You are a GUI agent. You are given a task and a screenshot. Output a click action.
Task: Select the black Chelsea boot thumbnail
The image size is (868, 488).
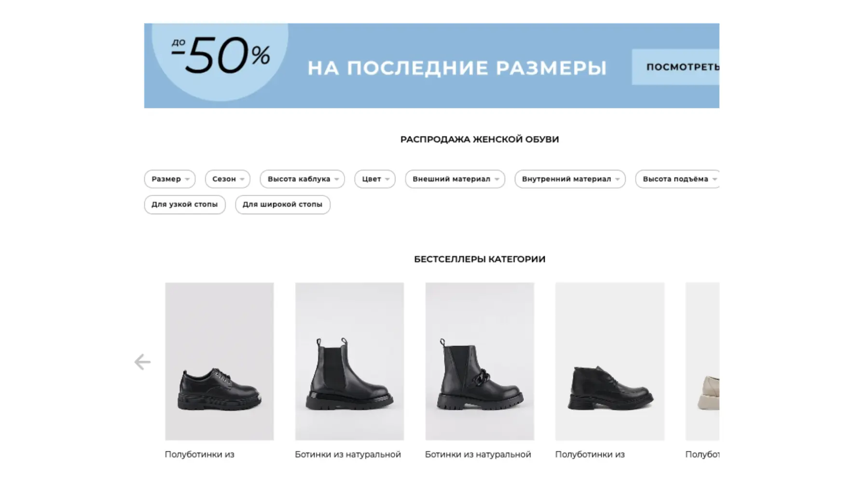[349, 361]
